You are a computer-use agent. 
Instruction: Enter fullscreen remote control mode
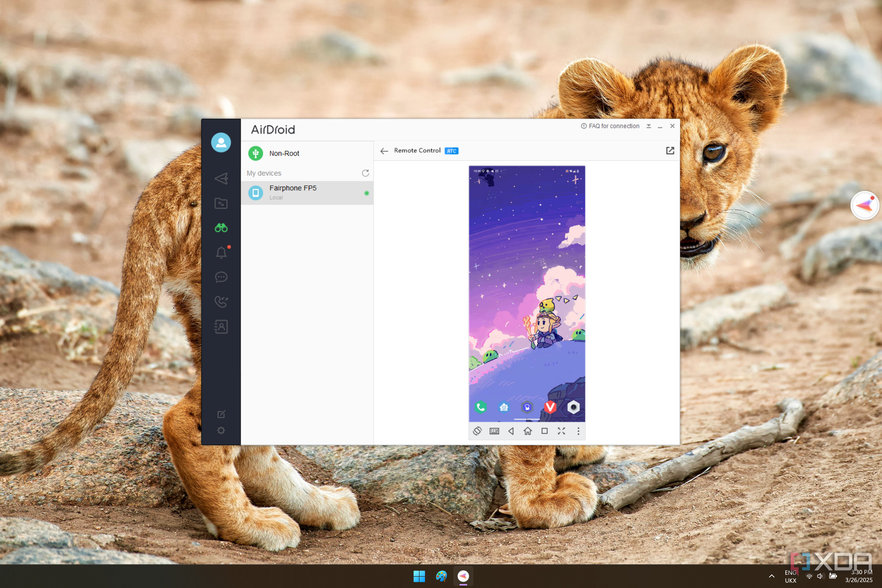pyautogui.click(x=561, y=431)
